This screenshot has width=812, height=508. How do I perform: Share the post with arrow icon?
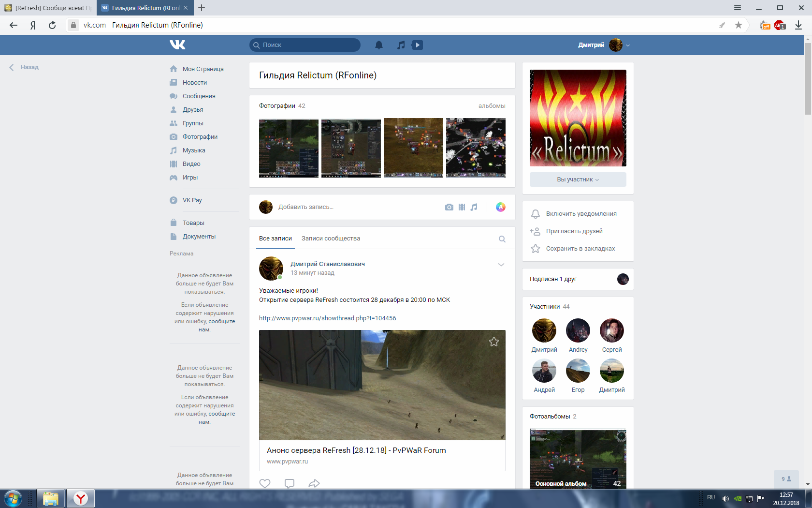click(x=314, y=483)
